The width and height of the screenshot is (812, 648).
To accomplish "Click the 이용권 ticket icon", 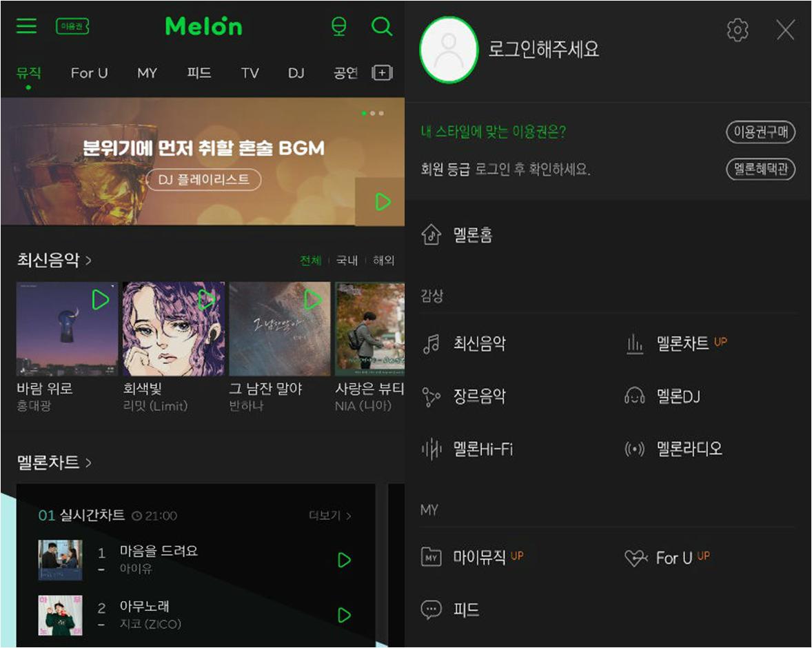I will point(72,26).
